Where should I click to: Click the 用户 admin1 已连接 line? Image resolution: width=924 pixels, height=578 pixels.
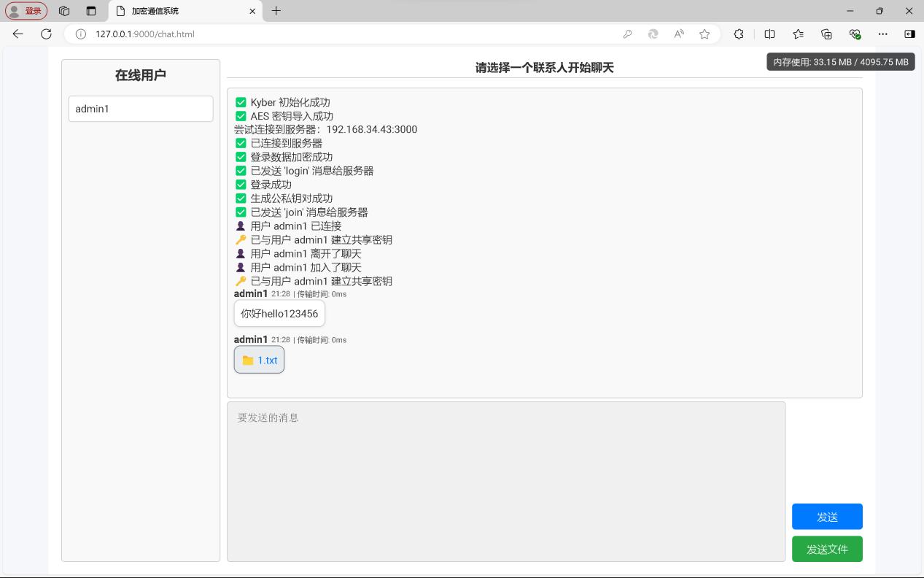point(288,226)
